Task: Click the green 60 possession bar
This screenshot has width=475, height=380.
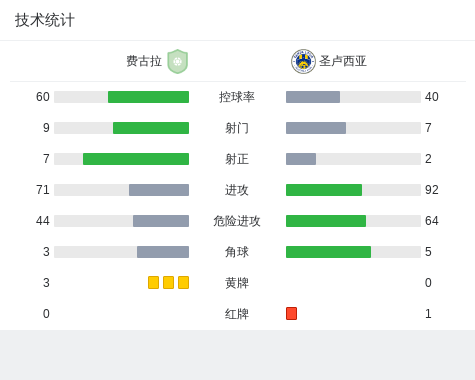Action: click(x=148, y=97)
